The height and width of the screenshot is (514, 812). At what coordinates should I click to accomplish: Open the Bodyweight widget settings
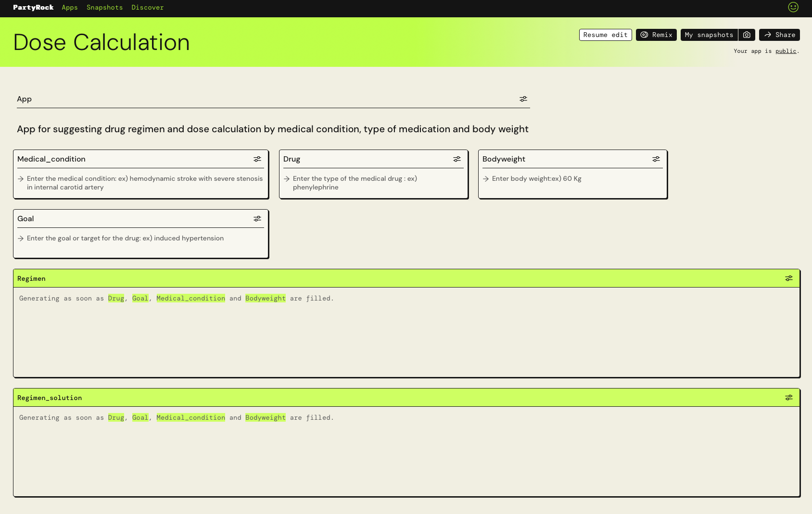tap(656, 159)
